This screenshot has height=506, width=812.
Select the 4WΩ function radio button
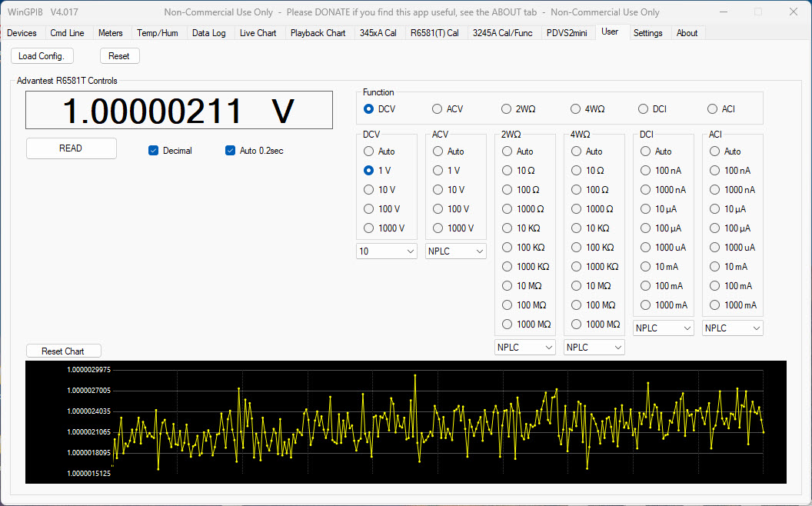tap(576, 109)
